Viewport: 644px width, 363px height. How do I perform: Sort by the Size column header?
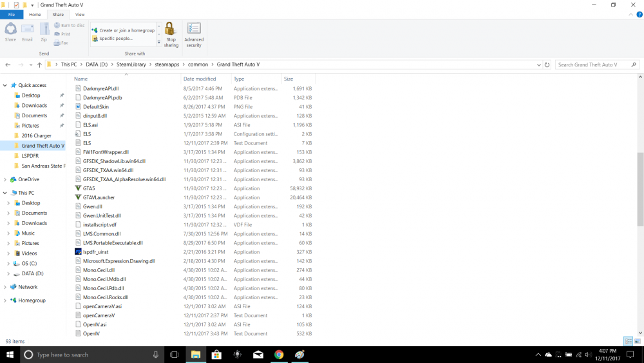click(x=298, y=79)
